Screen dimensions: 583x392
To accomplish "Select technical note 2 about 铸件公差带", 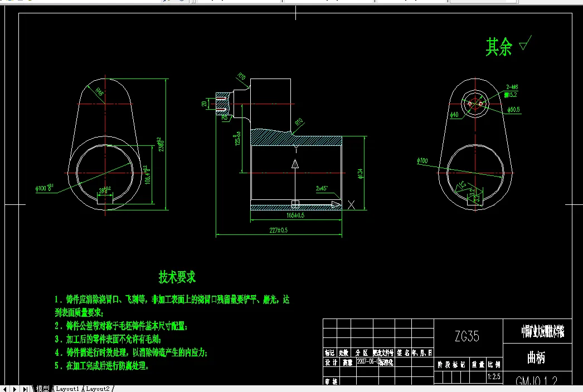I will click(121, 326).
